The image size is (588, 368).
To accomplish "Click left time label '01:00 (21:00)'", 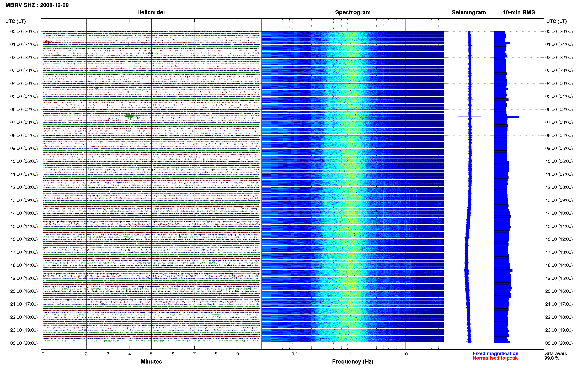I will (24, 44).
